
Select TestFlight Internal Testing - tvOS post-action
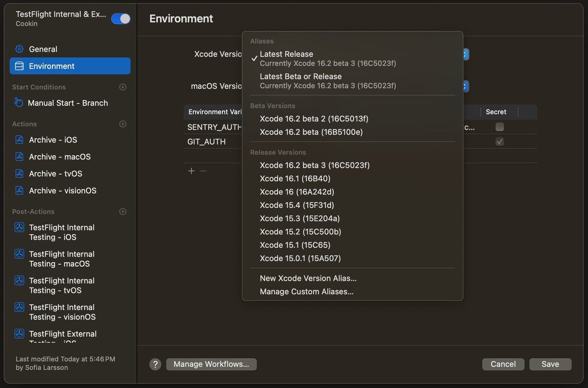coord(70,285)
